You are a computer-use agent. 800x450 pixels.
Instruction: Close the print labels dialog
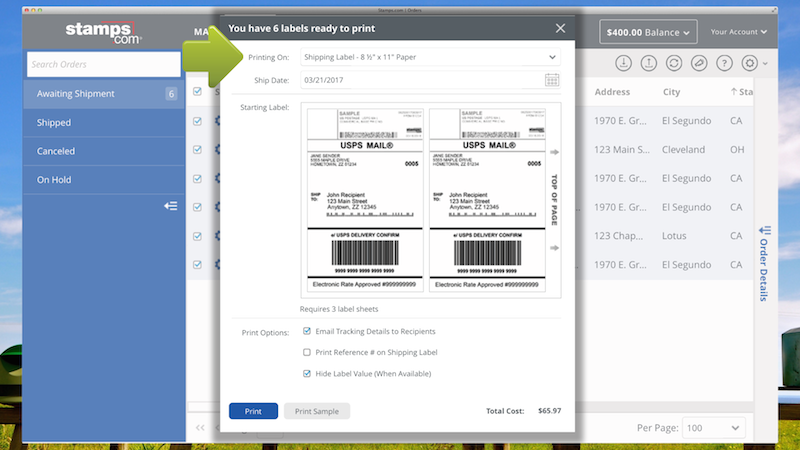[560, 29]
